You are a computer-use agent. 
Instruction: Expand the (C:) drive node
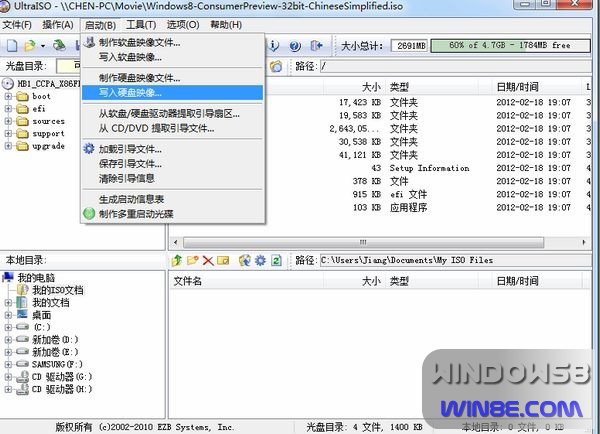8,327
